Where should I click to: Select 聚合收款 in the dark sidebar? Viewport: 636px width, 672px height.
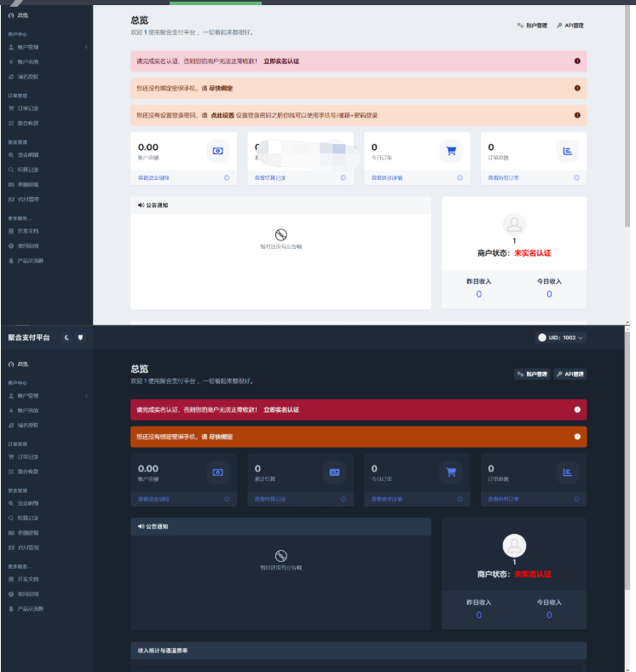(x=28, y=472)
